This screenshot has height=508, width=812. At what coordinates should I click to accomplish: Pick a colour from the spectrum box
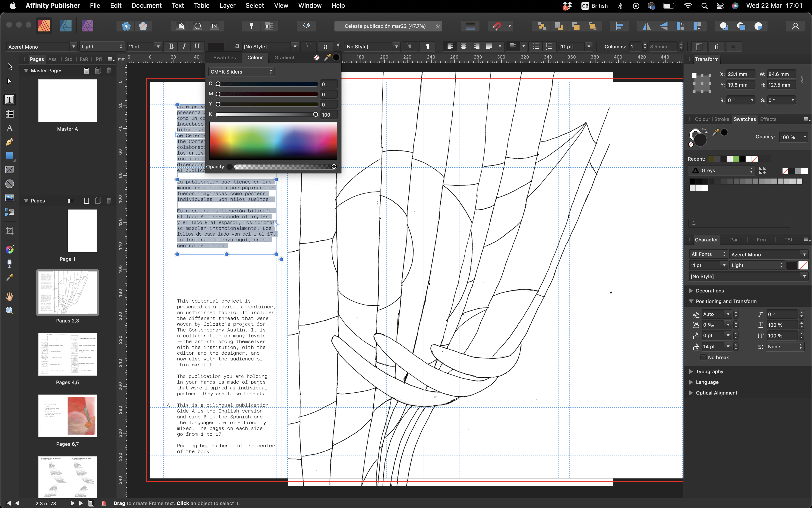273,141
